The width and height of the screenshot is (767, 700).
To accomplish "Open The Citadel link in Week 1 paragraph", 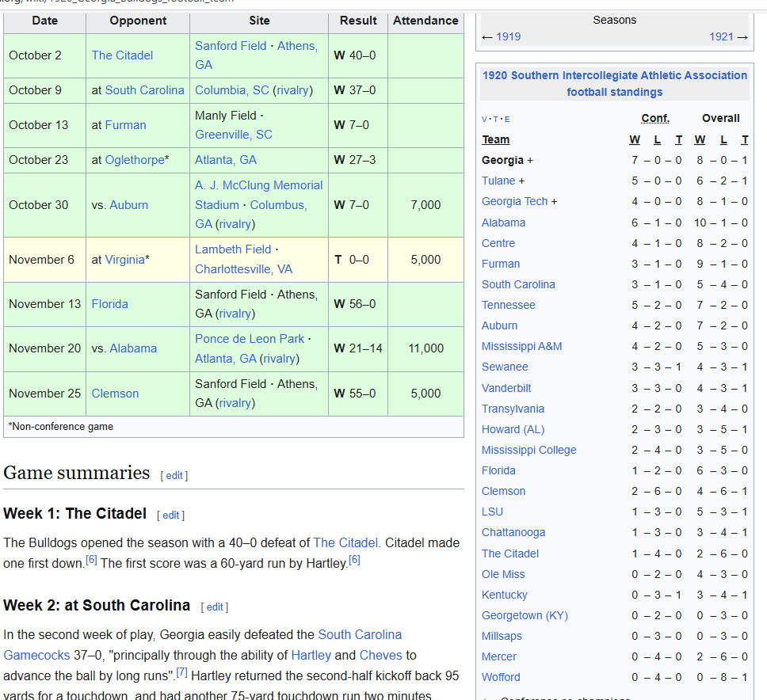I will [x=345, y=543].
